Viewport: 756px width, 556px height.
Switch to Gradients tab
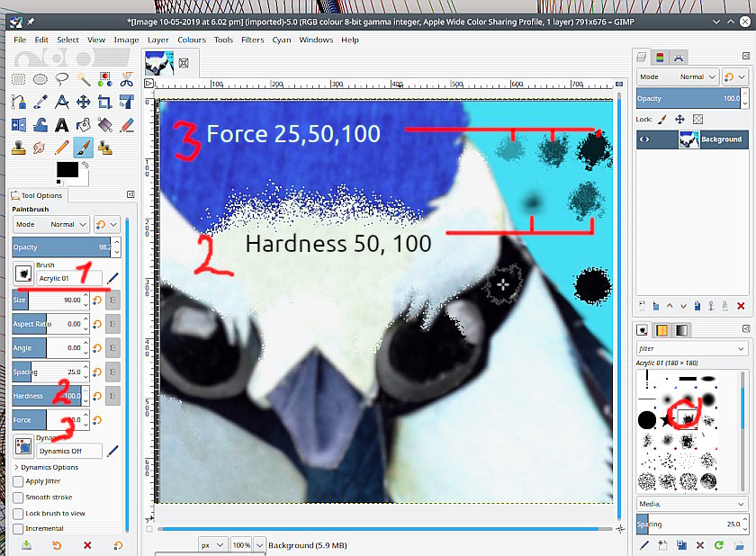point(681,330)
